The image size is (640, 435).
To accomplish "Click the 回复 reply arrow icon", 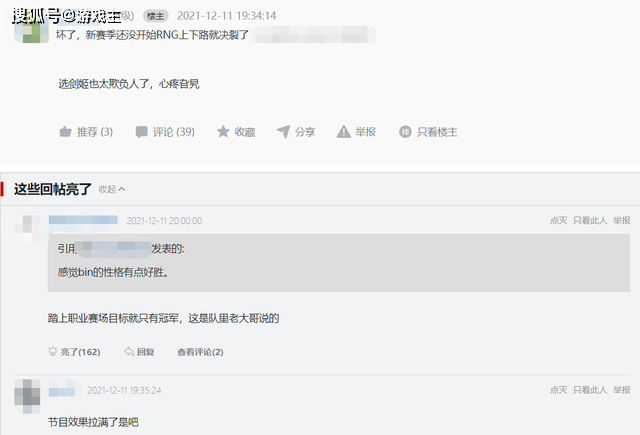I will [129, 351].
